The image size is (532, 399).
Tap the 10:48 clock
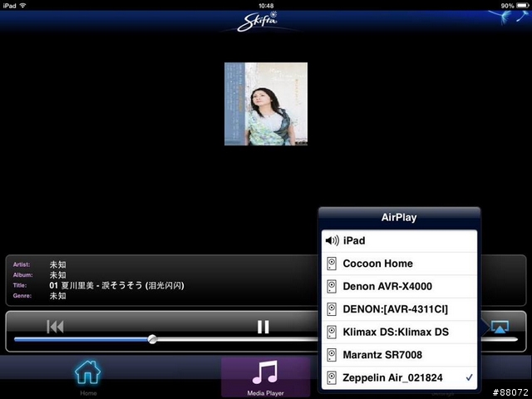[x=266, y=6]
